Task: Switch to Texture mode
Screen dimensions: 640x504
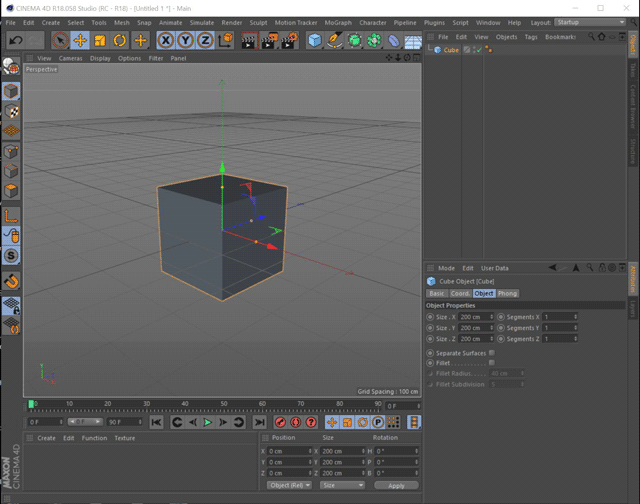Action: [11, 111]
